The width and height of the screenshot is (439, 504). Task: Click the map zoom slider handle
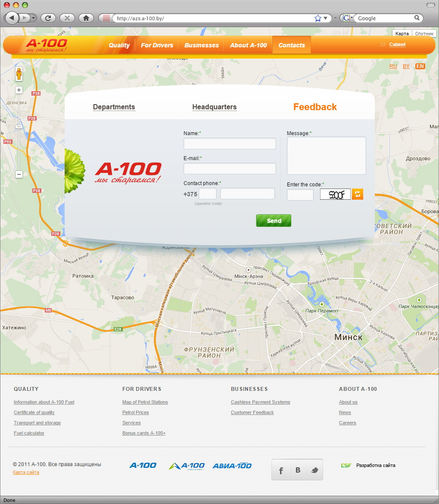pyautogui.click(x=19, y=127)
